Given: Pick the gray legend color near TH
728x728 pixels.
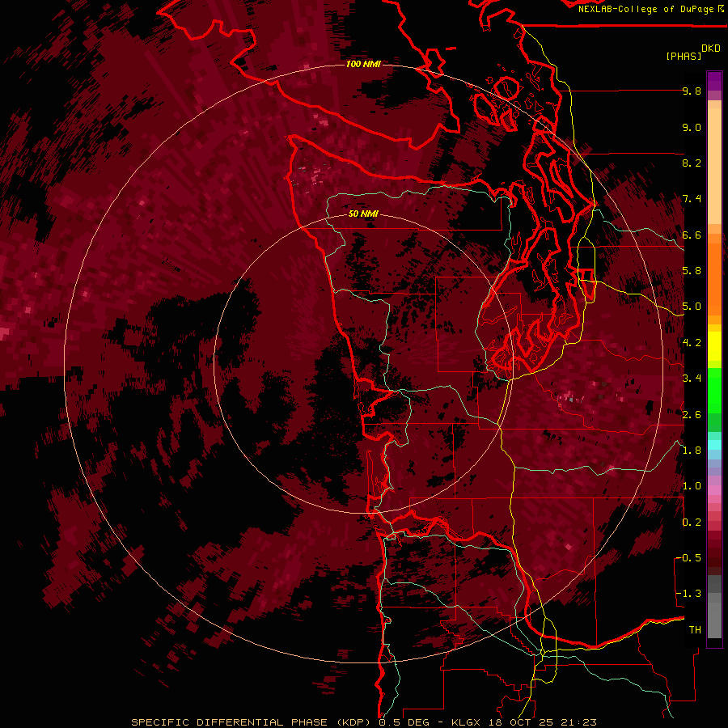Looking at the screenshot, I should point(714,622).
